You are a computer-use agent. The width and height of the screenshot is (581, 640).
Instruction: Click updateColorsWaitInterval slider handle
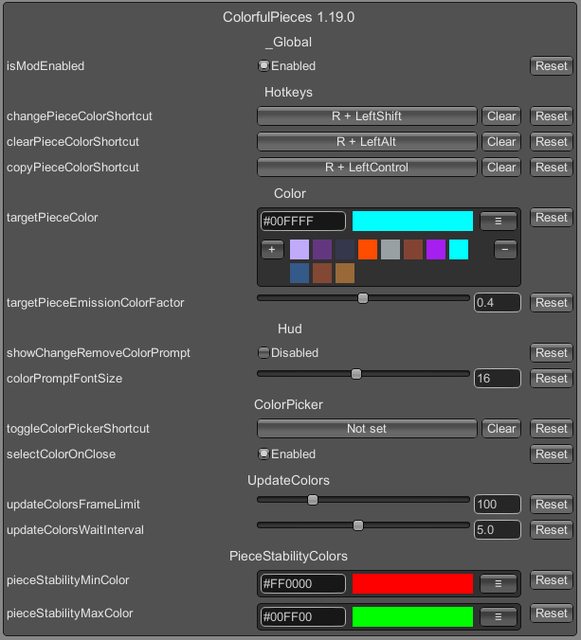point(358,525)
